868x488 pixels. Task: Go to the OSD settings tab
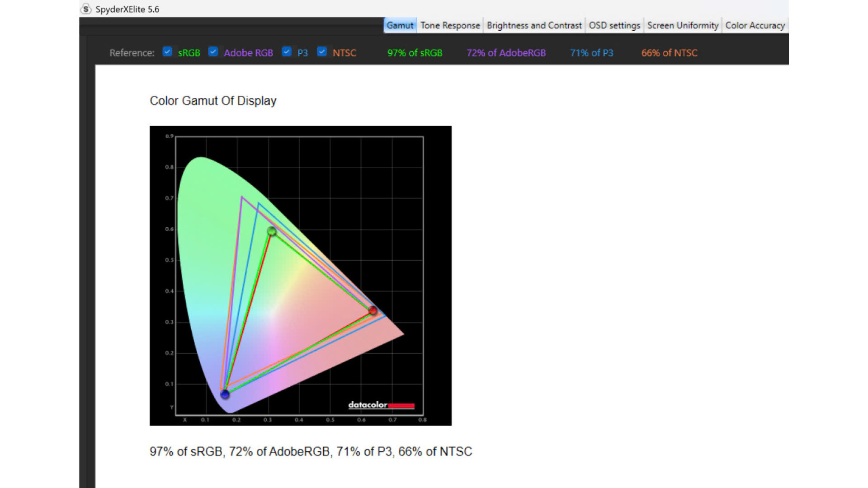pyautogui.click(x=614, y=25)
